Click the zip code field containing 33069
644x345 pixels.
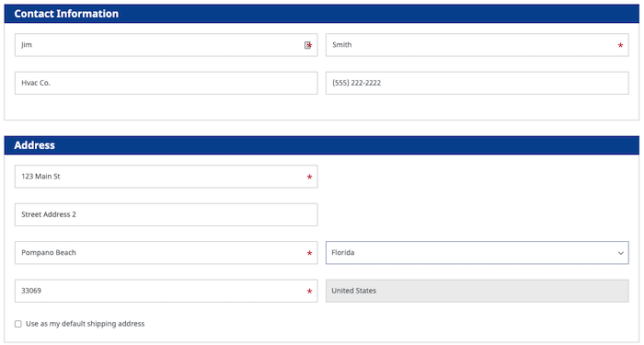166,291
